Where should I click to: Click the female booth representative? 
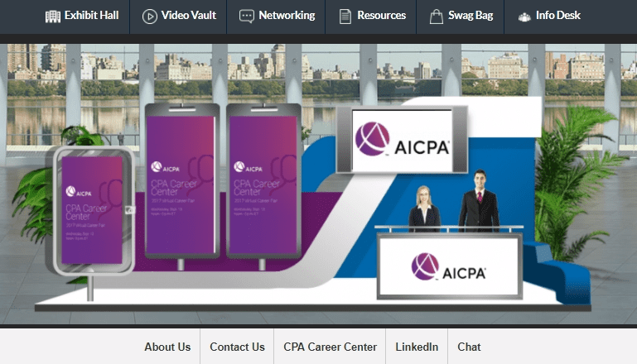424,209
